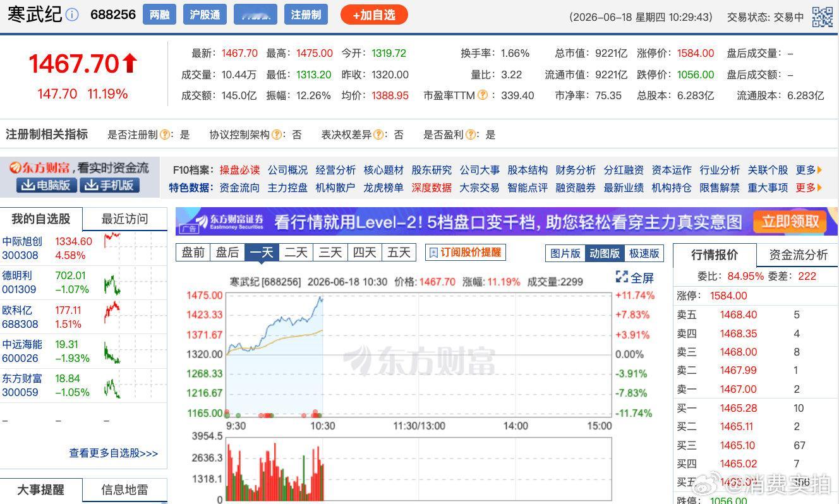This screenshot has width=839, height=504.
Task: Click the 卖一 price 1467.00
Action: [x=738, y=389]
